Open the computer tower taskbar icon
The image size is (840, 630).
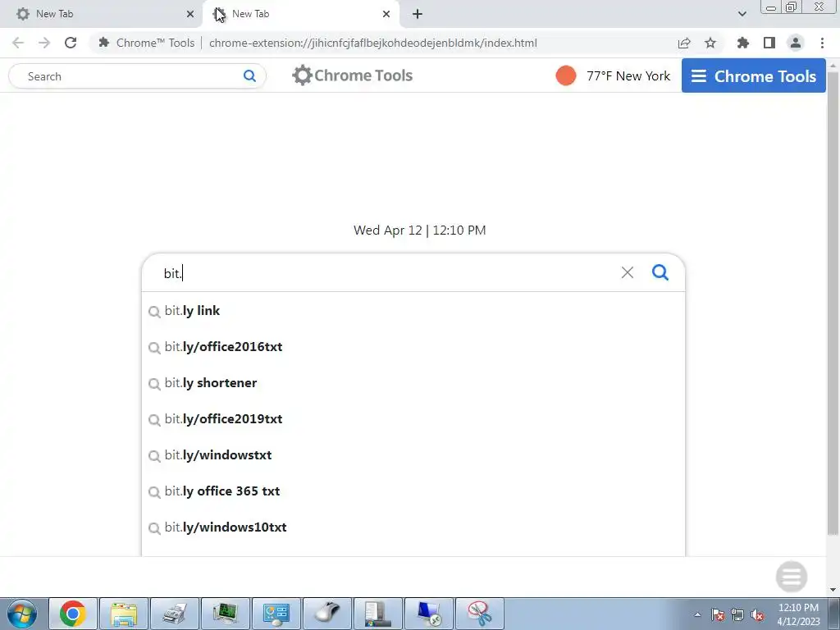pyautogui.click(x=378, y=614)
